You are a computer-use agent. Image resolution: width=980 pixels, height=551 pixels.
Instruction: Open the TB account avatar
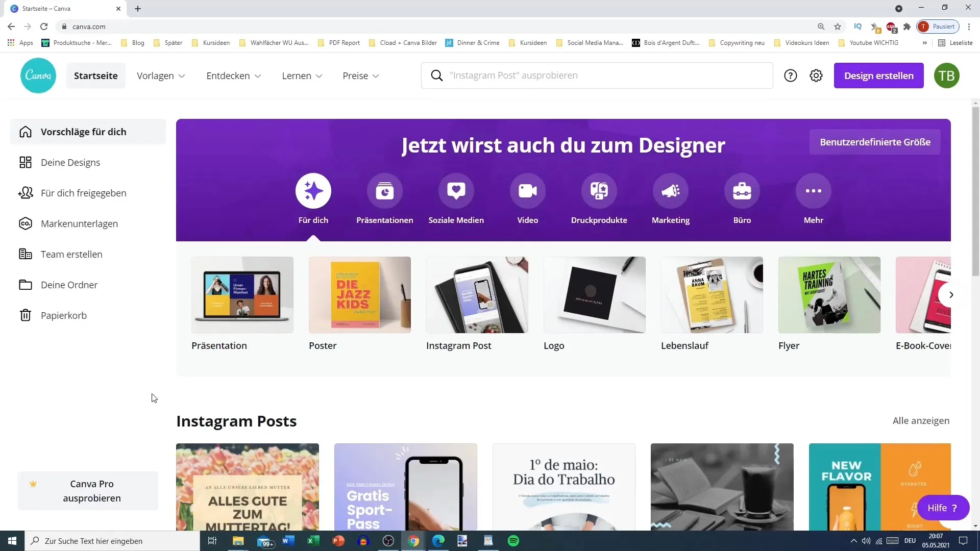click(947, 76)
